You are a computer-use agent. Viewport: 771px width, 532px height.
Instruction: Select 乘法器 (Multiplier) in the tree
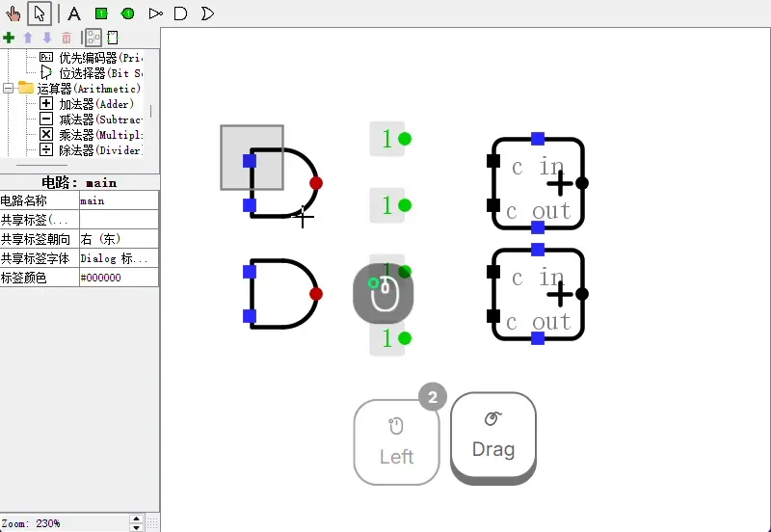99,135
